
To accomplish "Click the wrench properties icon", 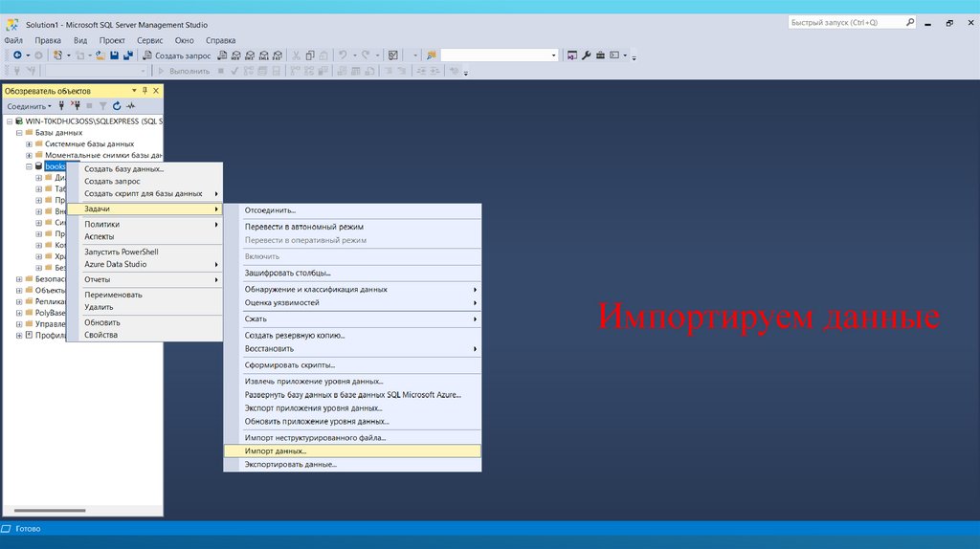I will [587, 55].
